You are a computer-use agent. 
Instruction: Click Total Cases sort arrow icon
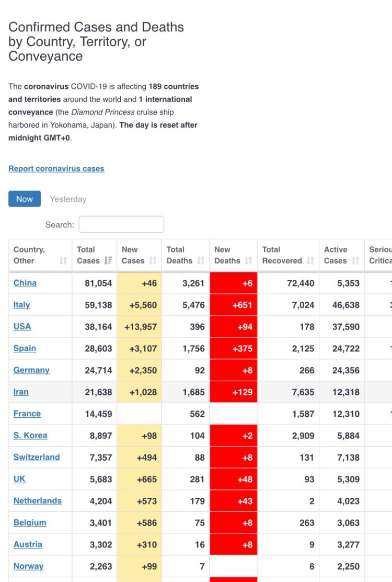(x=108, y=260)
